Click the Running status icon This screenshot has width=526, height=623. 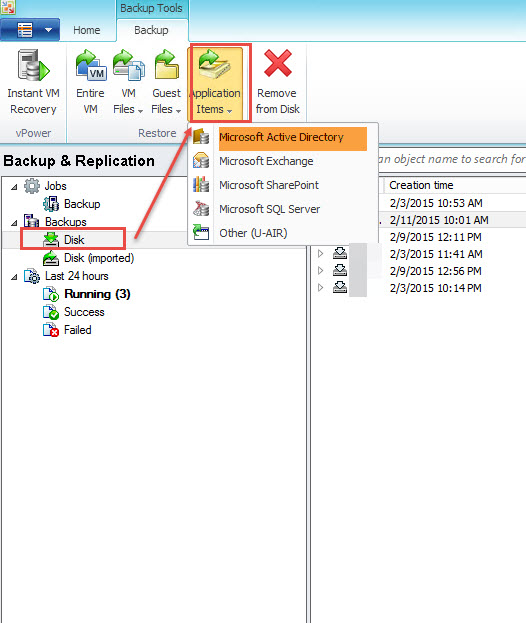[x=51, y=294]
